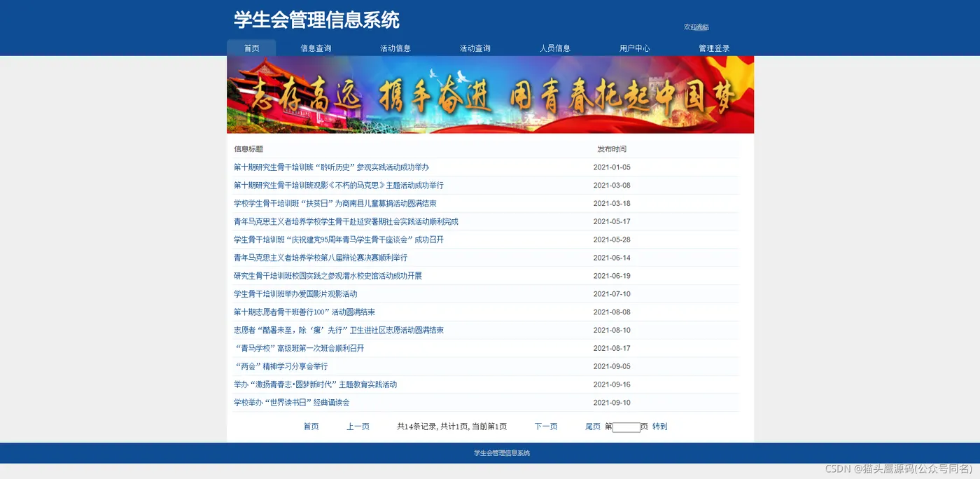The image size is (980, 479).
Task: Click the date 2021-09-16
Action: tap(612, 384)
